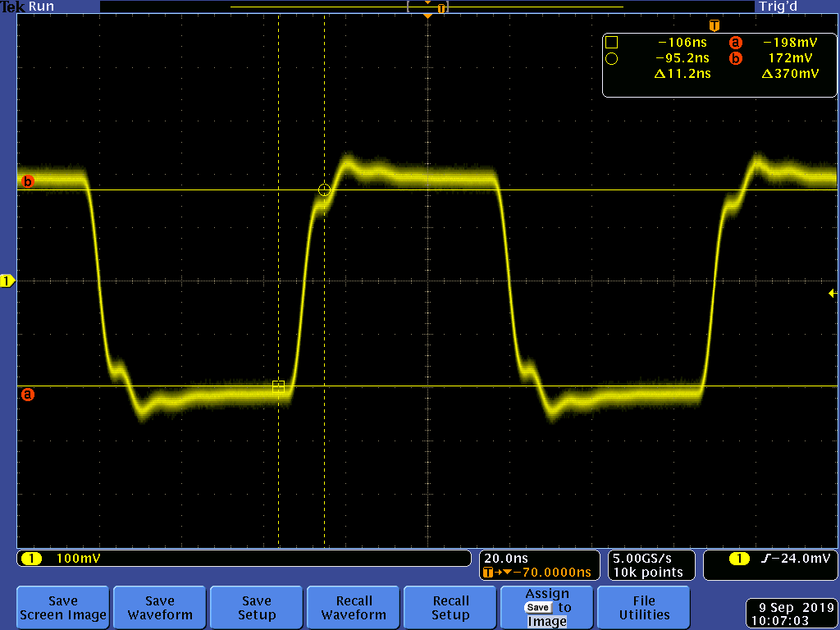Click the date and time display
The height and width of the screenshot is (630, 840).
click(x=792, y=614)
